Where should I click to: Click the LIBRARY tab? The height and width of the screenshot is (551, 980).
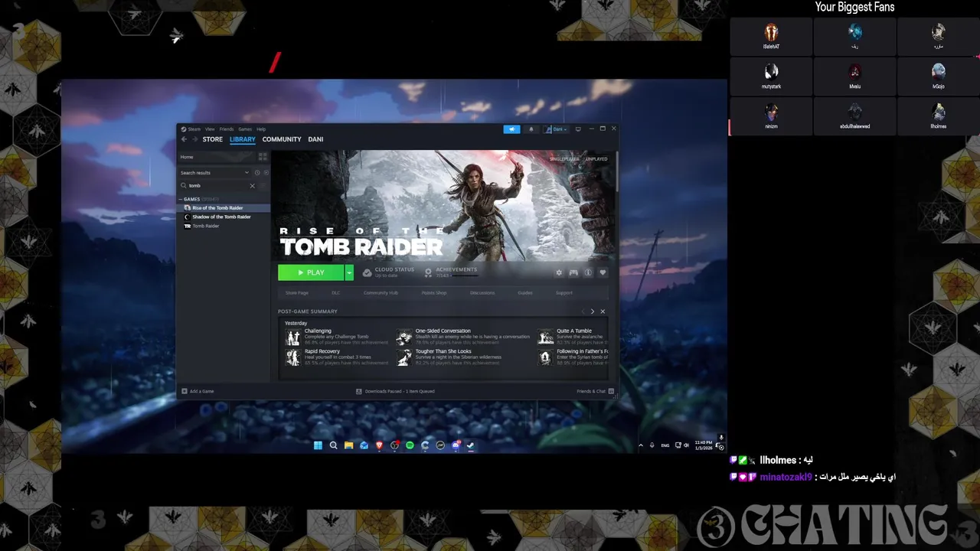pyautogui.click(x=243, y=139)
